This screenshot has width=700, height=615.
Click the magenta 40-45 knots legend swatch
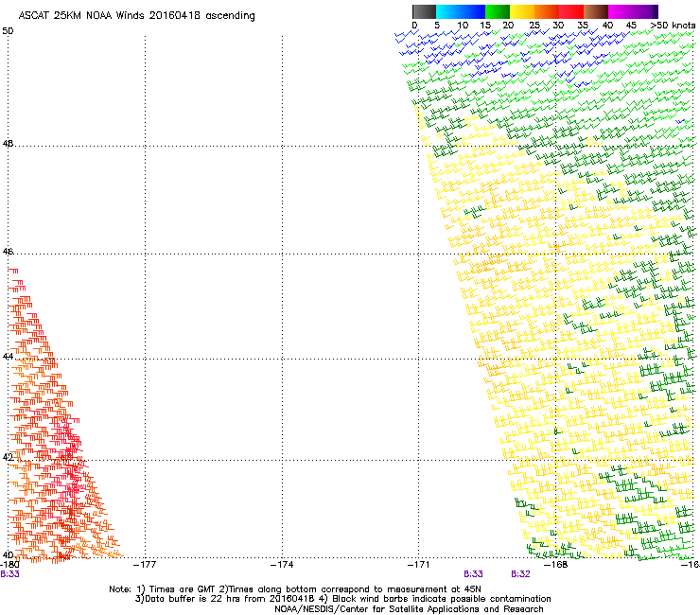pos(621,11)
